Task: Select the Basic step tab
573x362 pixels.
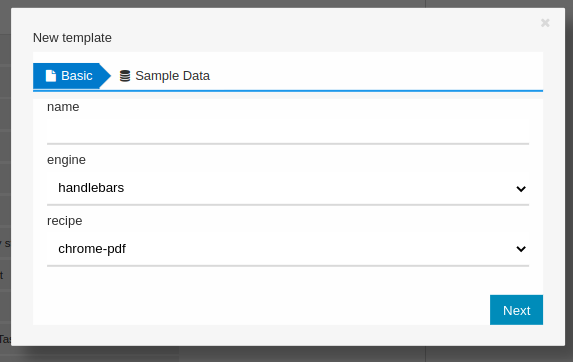Action: tap(67, 76)
